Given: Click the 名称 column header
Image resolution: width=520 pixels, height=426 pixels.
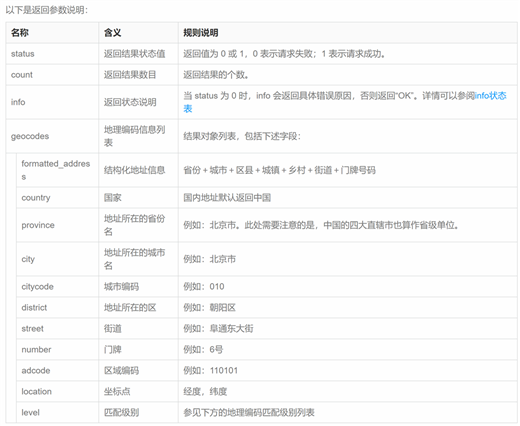Looking at the screenshot, I should coord(20,33).
